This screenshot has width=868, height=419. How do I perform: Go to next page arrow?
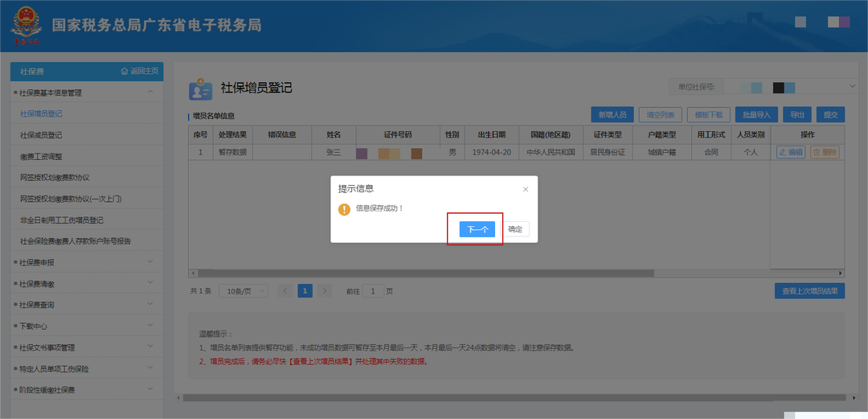325,291
